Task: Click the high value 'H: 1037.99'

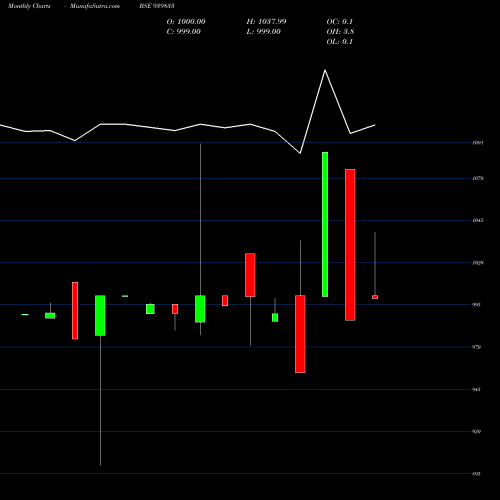Action: click(266, 22)
